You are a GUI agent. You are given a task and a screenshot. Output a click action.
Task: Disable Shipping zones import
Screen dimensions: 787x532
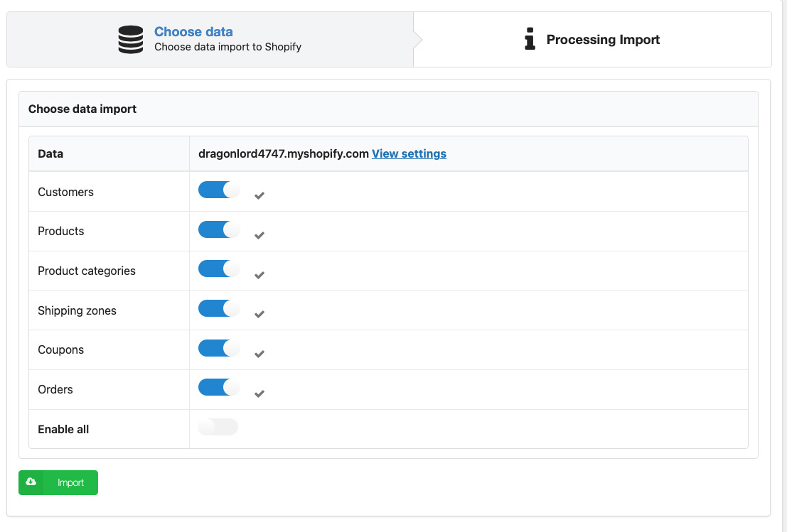click(x=218, y=309)
